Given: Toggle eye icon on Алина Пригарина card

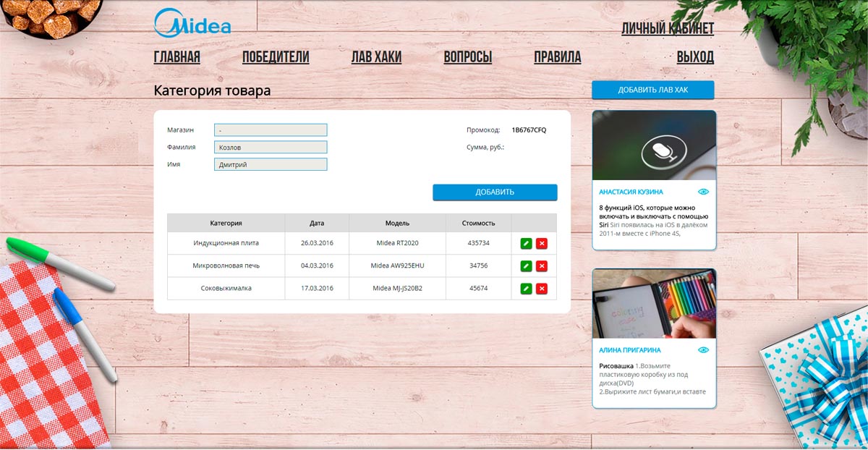Looking at the screenshot, I should point(703,350).
